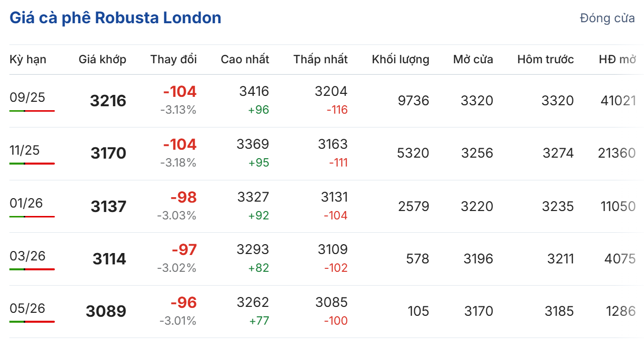Click the green-red range bar under 09/25
The height and width of the screenshot is (340, 644).
point(32,111)
